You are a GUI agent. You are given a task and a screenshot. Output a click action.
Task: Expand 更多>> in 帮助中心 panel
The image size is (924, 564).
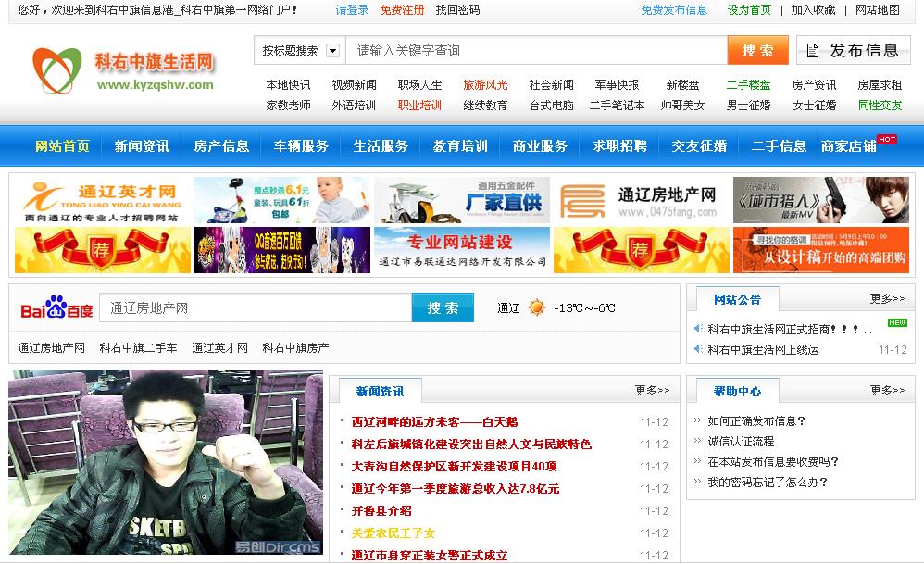coord(887,391)
